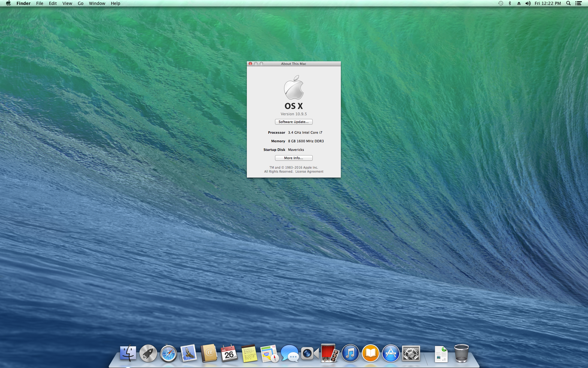Launch Safari from the Dock

pyautogui.click(x=168, y=353)
